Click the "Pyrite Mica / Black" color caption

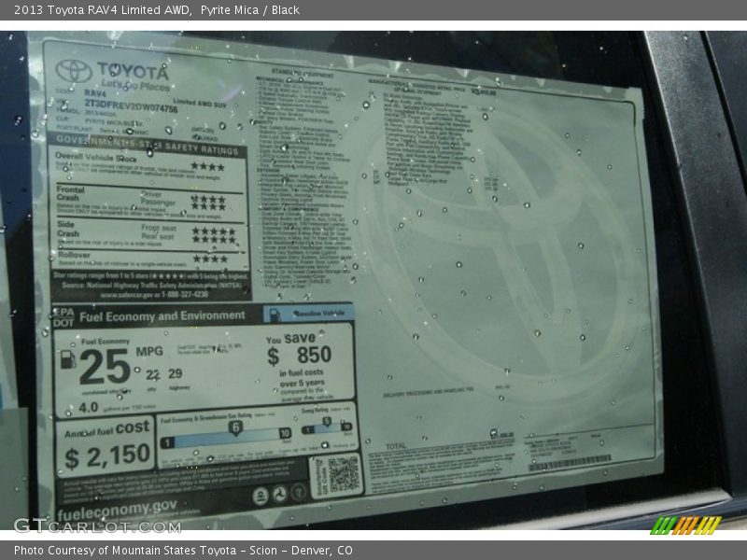click(250, 10)
